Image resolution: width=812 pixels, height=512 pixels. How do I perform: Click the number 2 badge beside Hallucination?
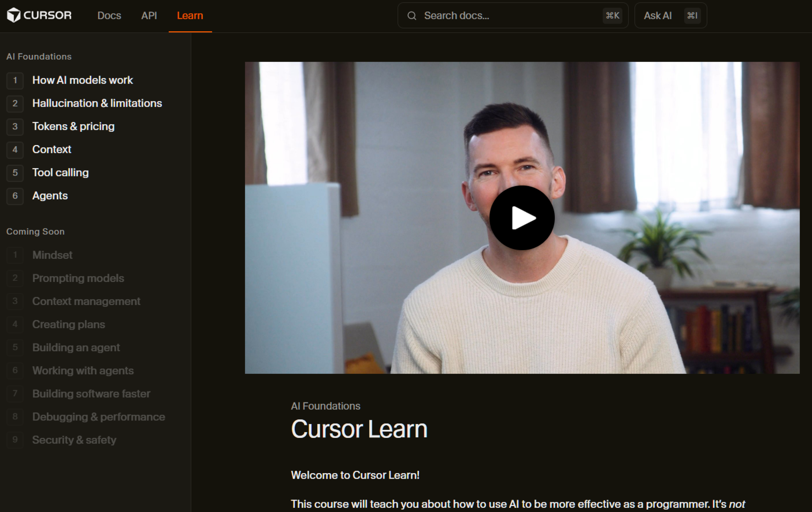pyautogui.click(x=15, y=103)
